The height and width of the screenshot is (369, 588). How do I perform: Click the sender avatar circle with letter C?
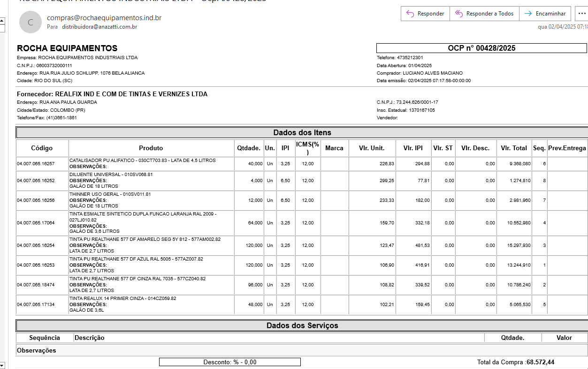pos(31,22)
